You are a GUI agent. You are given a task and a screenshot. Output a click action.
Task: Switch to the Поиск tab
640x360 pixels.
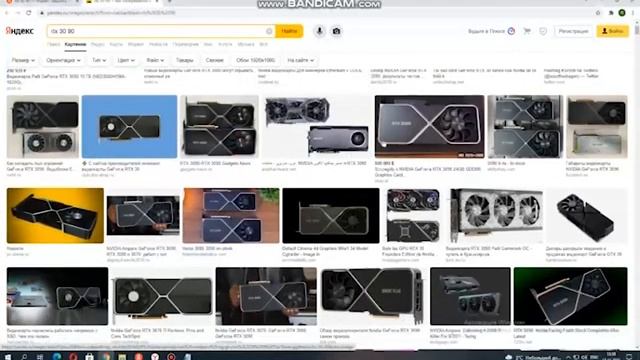(x=53, y=44)
